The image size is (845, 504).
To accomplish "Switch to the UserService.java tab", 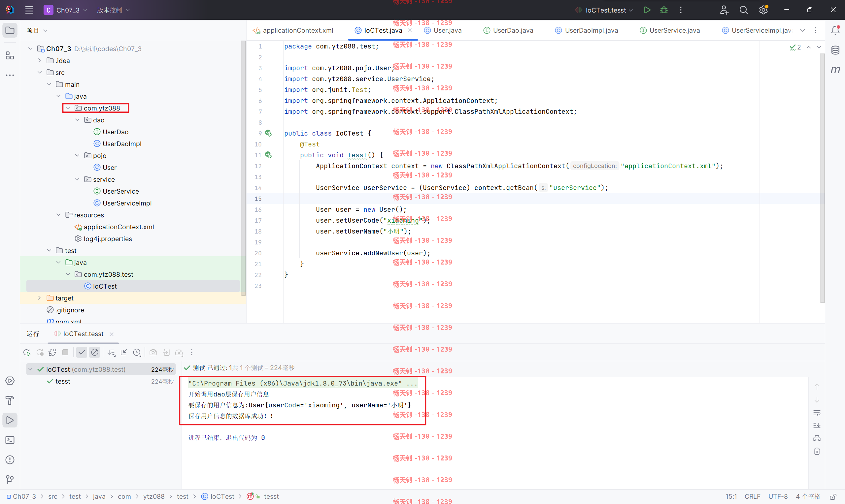I will pyautogui.click(x=669, y=30).
